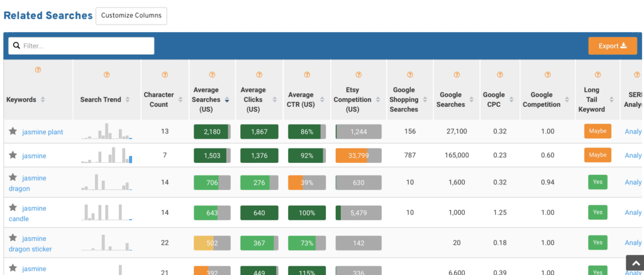This screenshot has width=644, height=275.
Task: Open help icon above Average Searches column
Action: coord(212,75)
